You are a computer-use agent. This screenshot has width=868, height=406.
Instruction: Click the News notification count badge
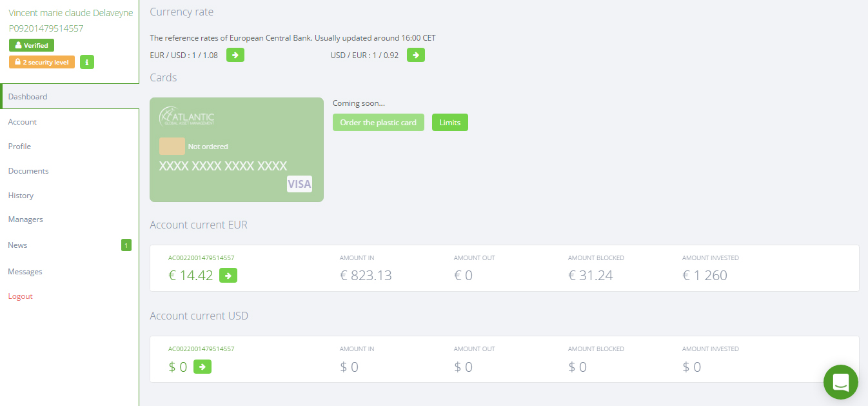coord(126,245)
